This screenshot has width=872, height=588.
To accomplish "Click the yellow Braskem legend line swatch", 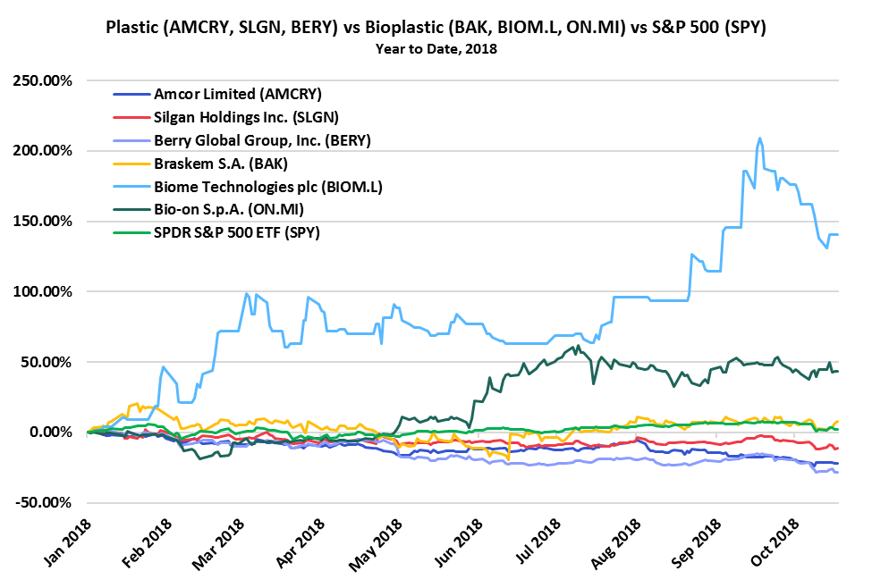I will [131, 164].
